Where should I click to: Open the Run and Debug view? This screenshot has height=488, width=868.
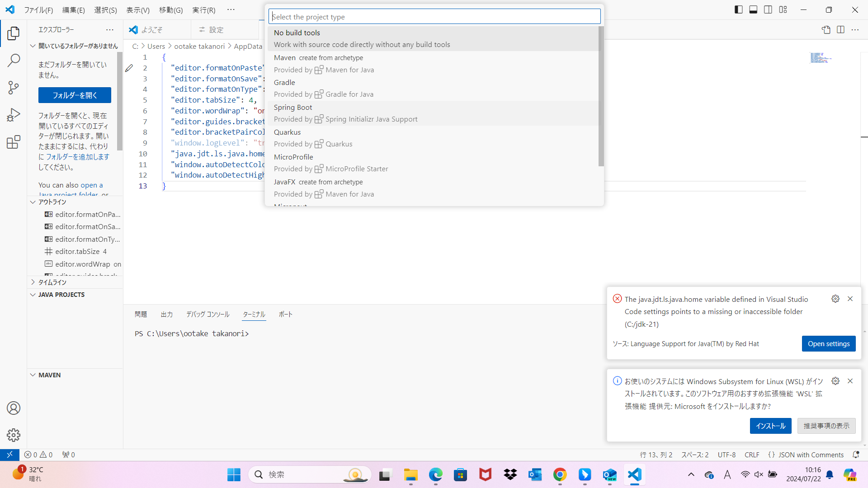[x=14, y=115]
